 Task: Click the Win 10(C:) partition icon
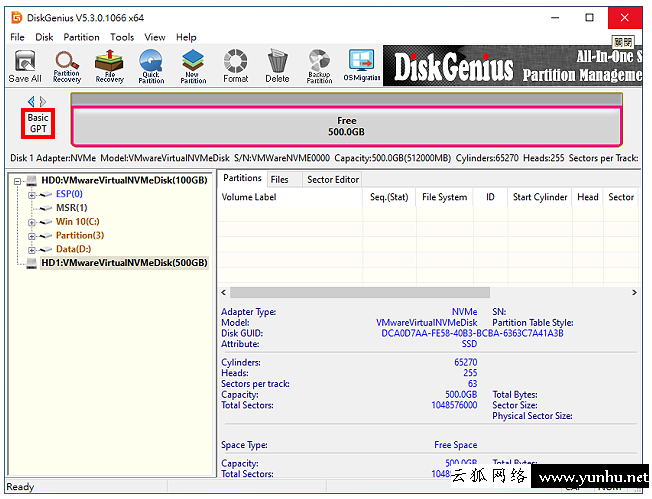[x=46, y=222]
